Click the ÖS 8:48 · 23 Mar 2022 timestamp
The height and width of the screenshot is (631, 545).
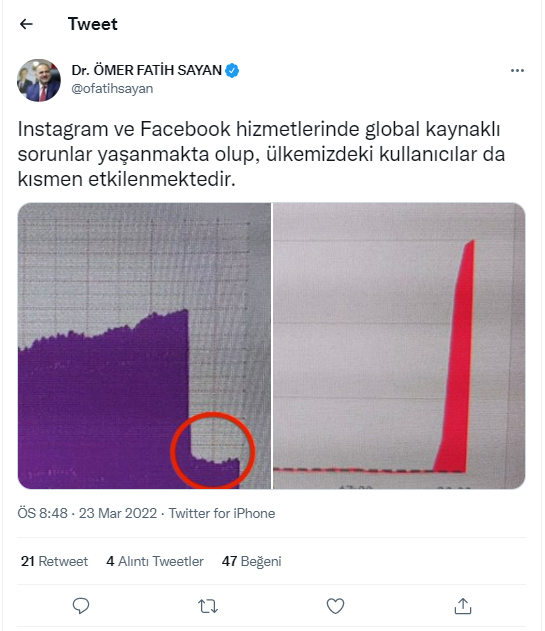pyautogui.click(x=87, y=513)
